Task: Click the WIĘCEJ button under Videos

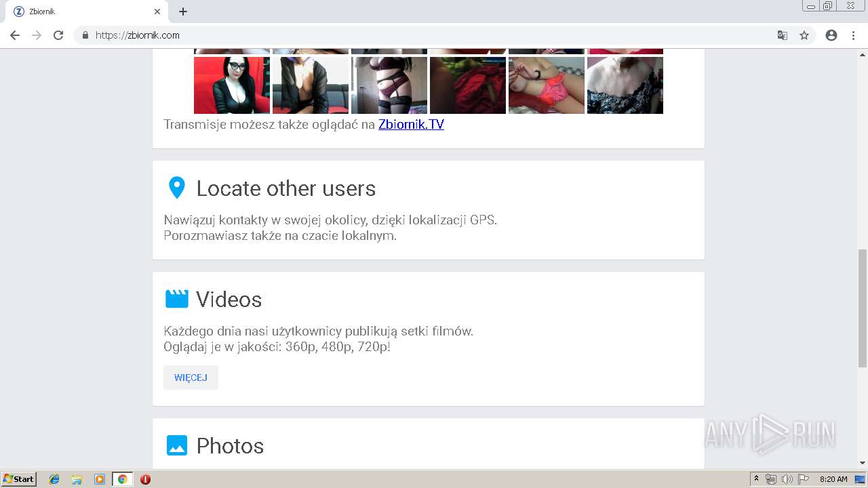Action: coord(191,378)
